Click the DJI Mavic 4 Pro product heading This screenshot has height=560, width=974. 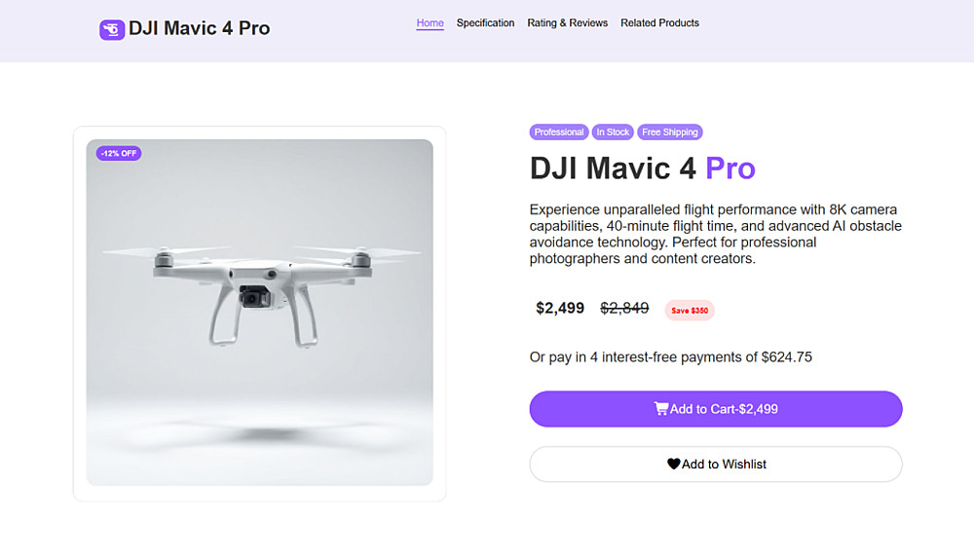(642, 168)
